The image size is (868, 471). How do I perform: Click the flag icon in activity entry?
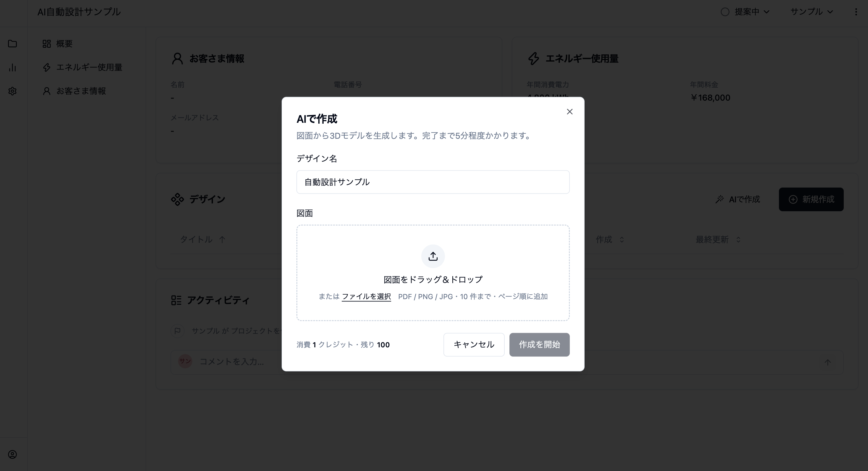coord(177,331)
